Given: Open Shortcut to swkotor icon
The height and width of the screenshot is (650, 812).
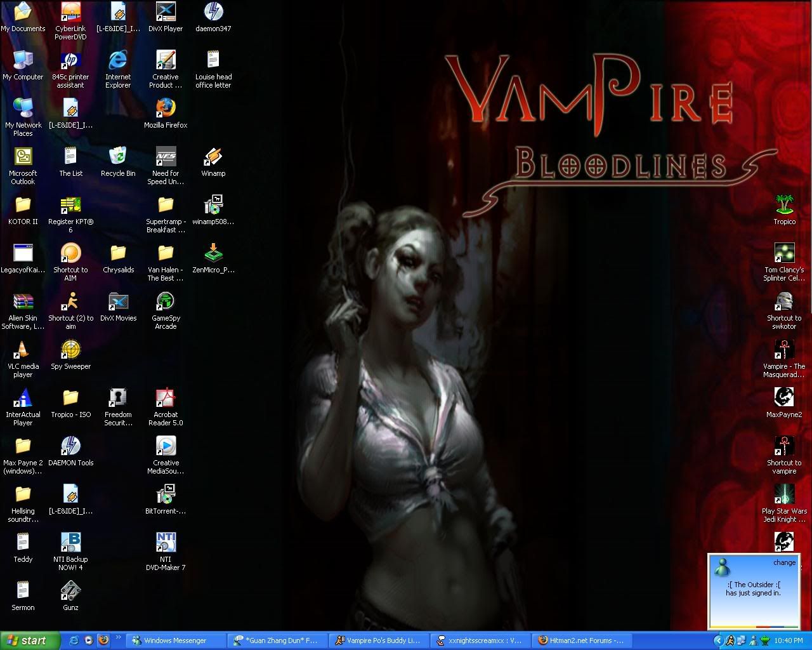Looking at the screenshot, I should [x=784, y=310].
